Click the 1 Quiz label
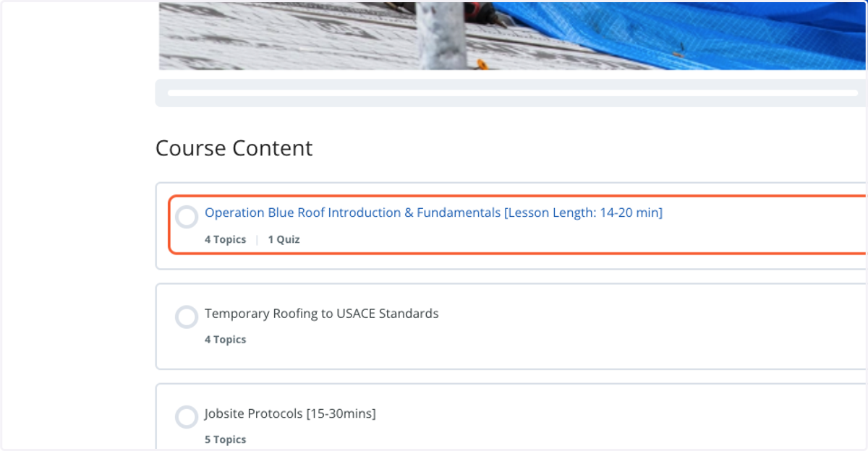The image size is (868, 451). [284, 239]
